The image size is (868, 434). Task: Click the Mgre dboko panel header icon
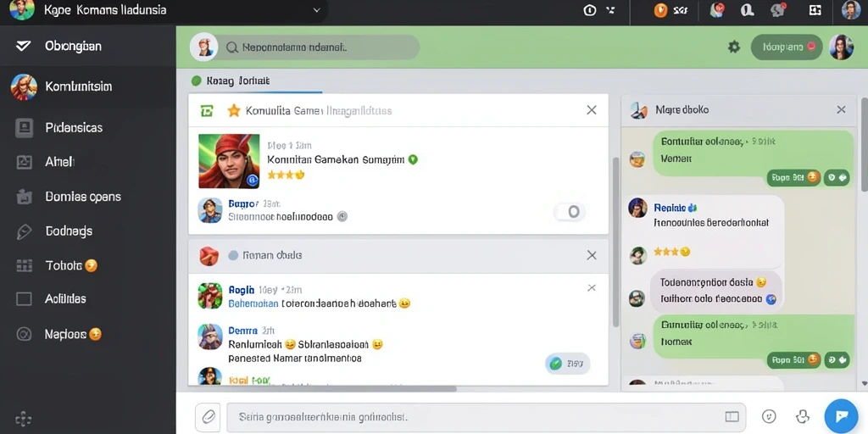click(639, 111)
